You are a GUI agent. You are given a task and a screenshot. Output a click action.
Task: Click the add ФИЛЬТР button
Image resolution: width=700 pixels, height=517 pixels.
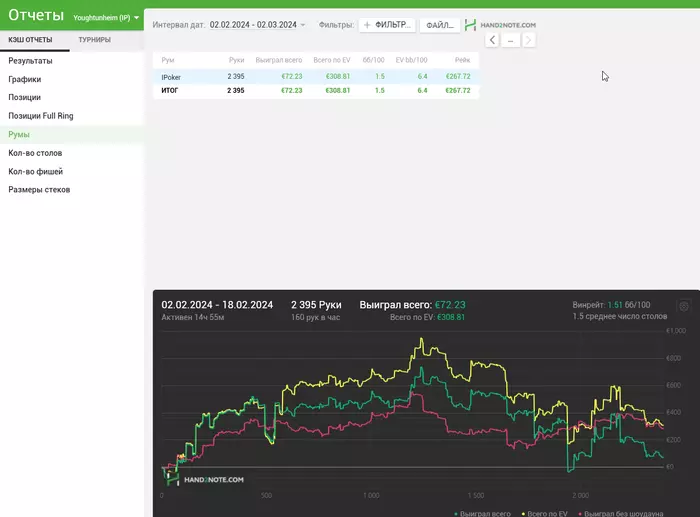pos(387,25)
